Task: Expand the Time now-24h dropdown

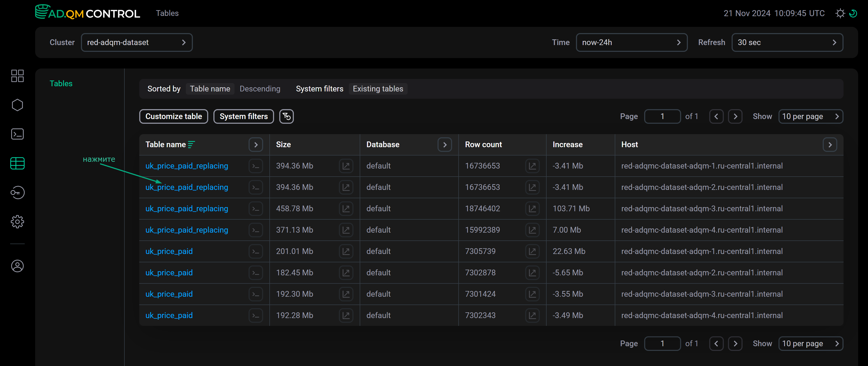Action: [x=631, y=42]
